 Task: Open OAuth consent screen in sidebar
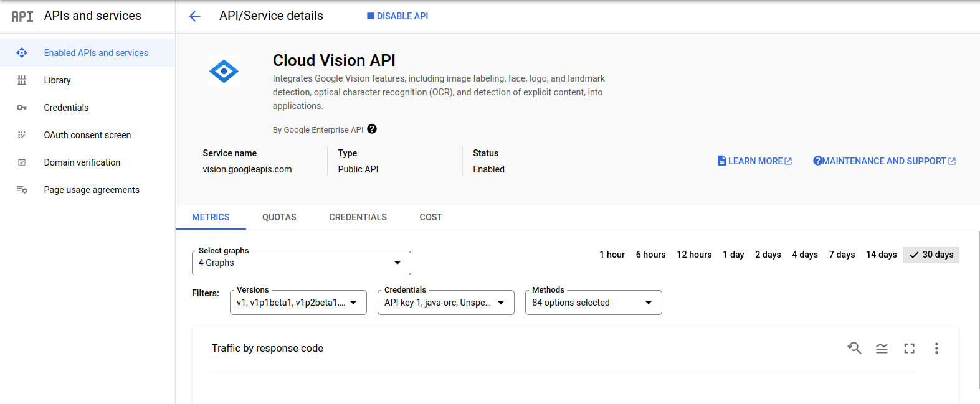click(87, 135)
